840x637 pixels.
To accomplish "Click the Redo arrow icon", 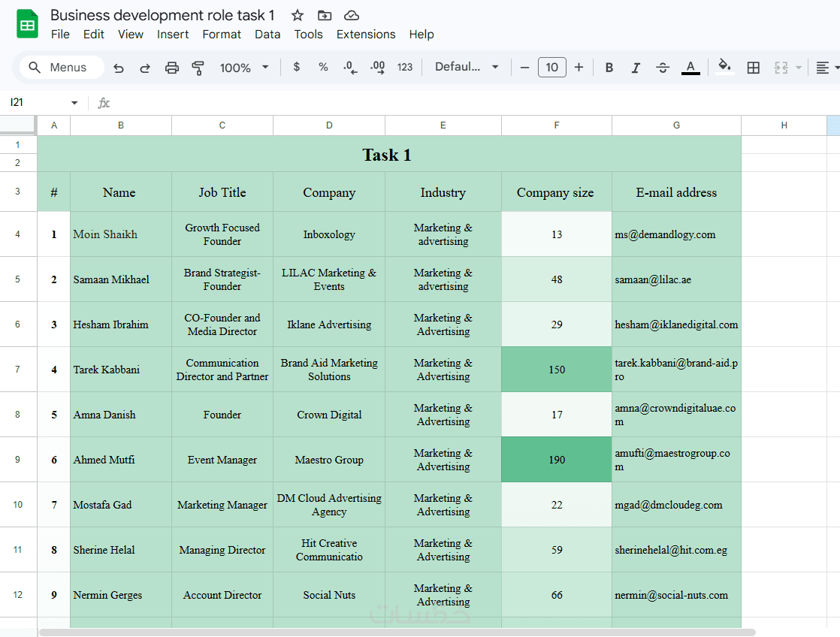I will tap(145, 68).
